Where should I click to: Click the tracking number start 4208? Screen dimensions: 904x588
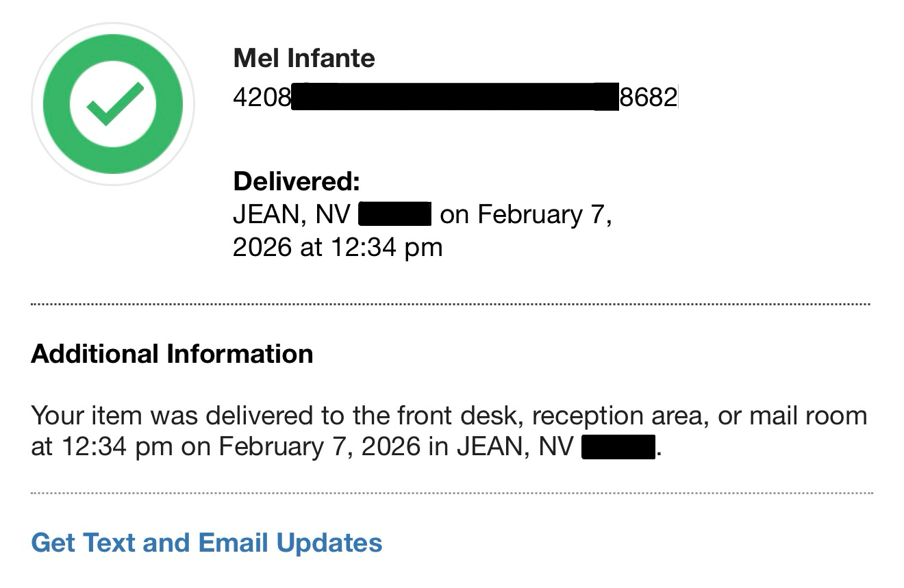pyautogui.click(x=262, y=97)
